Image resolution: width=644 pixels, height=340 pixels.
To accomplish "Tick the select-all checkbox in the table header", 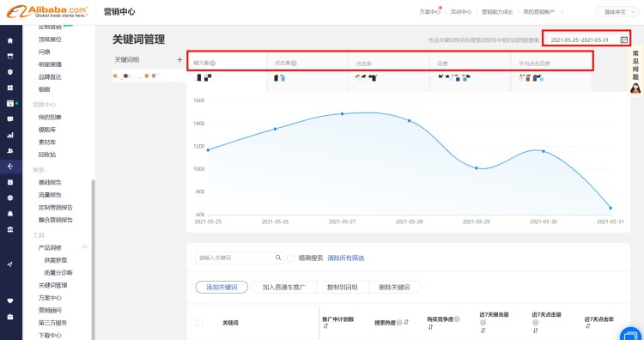I will point(199,323).
